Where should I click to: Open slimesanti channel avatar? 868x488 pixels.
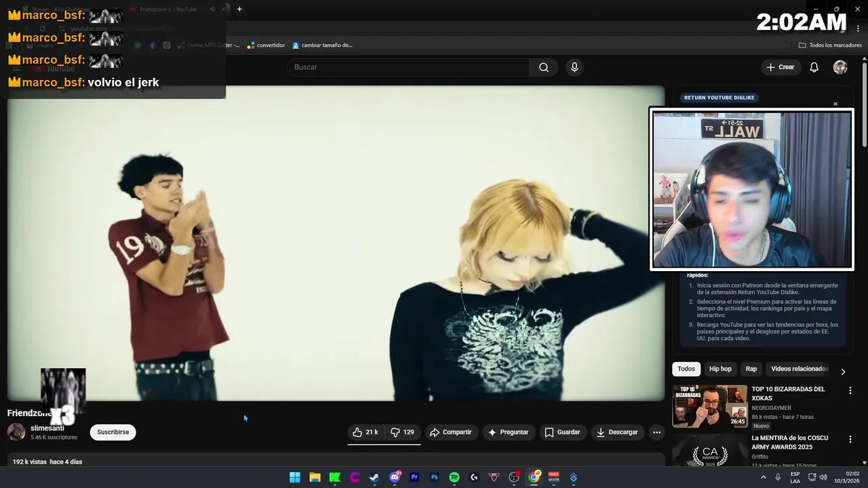point(16,432)
